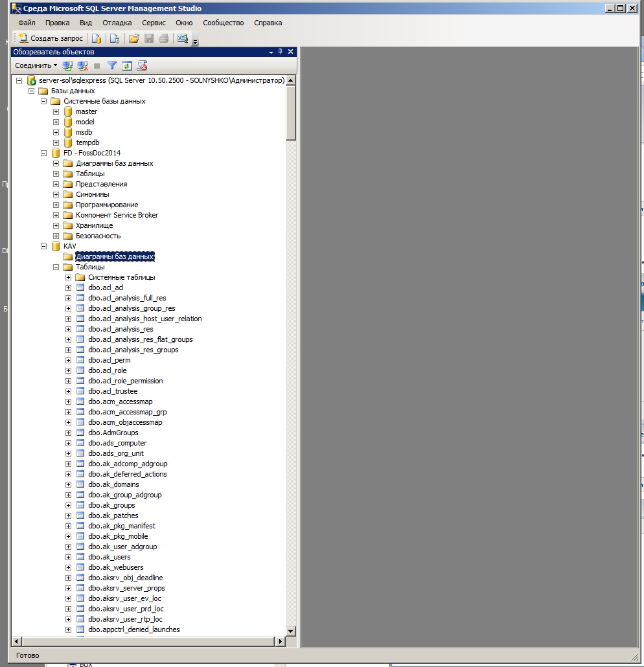Viewport: 644px width, 667px height.
Task: Click the dbo.ak_users table icon
Action: pos(80,557)
